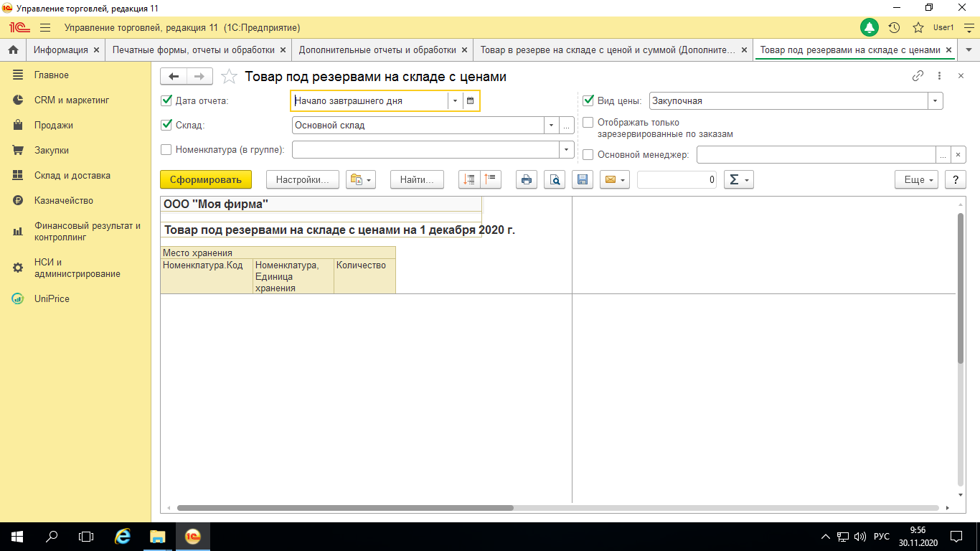Screen dimensions: 980x551
Task: Enable Основной менеджер checkbox
Action: (588, 155)
